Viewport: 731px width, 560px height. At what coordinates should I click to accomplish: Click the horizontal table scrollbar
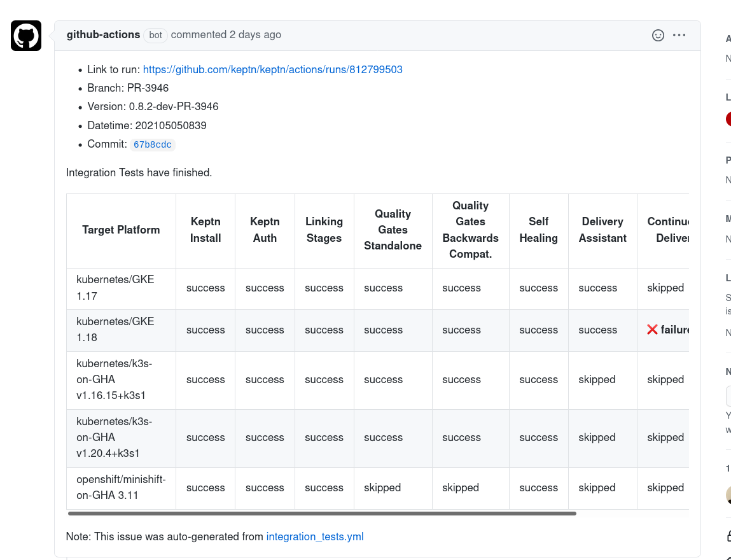(322, 514)
